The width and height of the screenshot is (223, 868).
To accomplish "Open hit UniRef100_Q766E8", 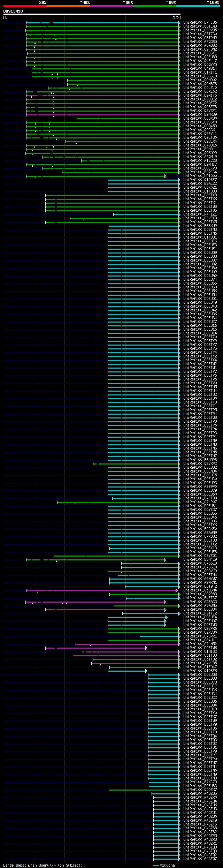I will [x=200, y=564].
